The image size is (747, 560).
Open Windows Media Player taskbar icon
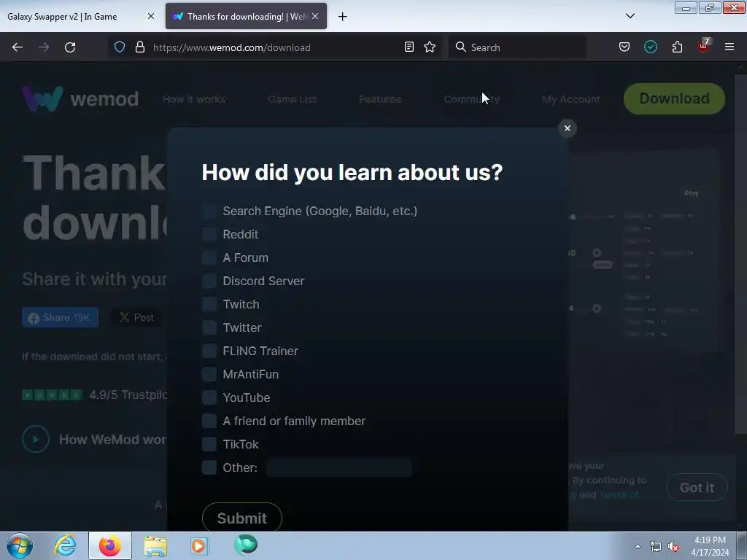tap(199, 545)
